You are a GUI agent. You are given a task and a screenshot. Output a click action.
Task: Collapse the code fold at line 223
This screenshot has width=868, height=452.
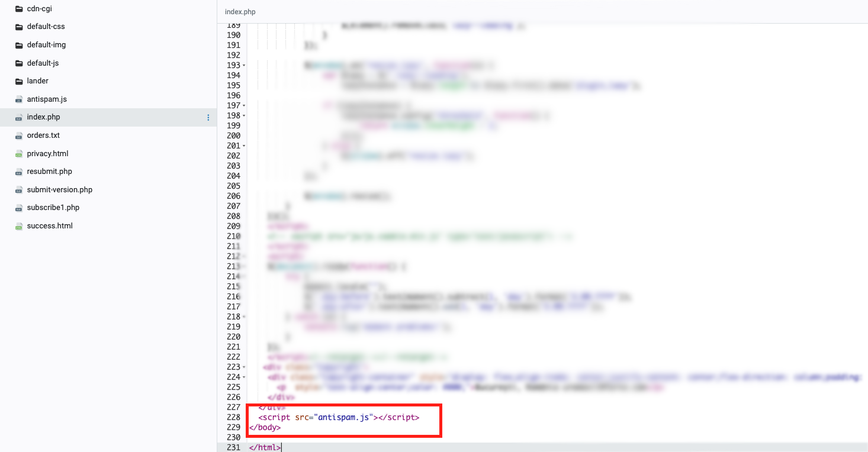coord(245,367)
